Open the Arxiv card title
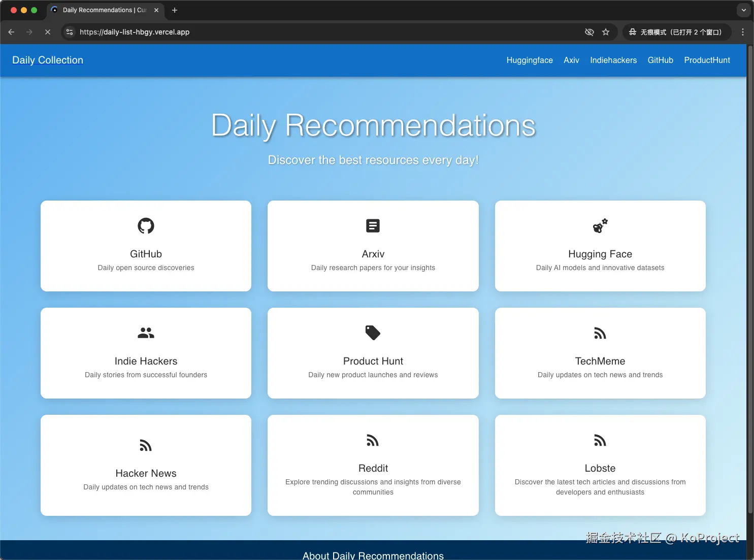Image resolution: width=754 pixels, height=560 pixels. point(373,254)
